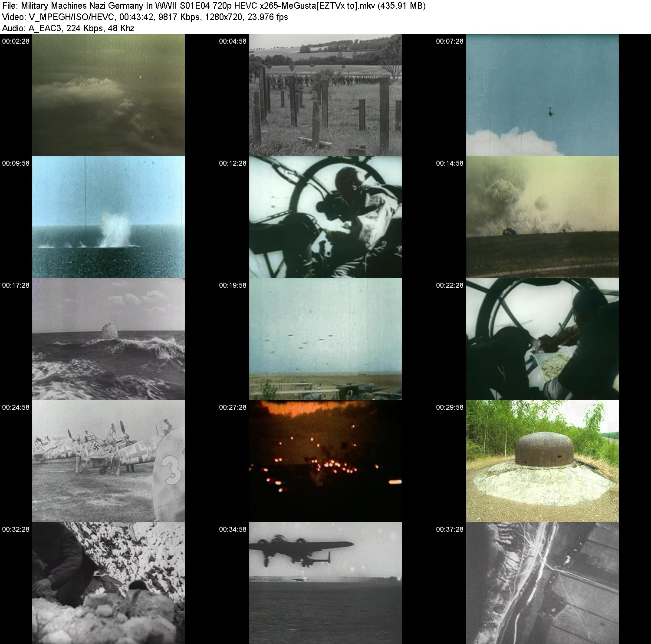Select the 00:34:58 thumbnail of bomber taking off

click(x=325, y=583)
